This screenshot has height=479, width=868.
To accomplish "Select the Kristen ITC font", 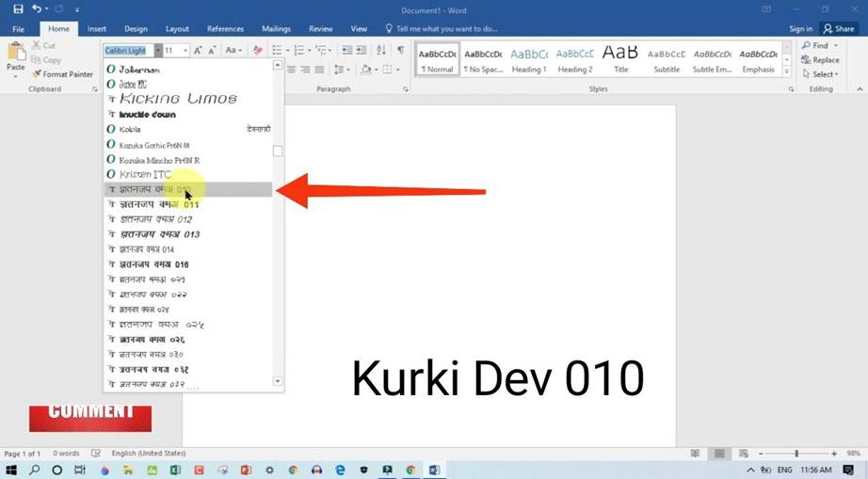I will coord(188,174).
